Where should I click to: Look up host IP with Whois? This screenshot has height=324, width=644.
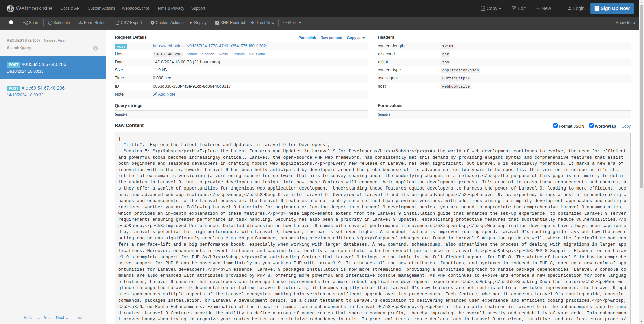click(192, 54)
